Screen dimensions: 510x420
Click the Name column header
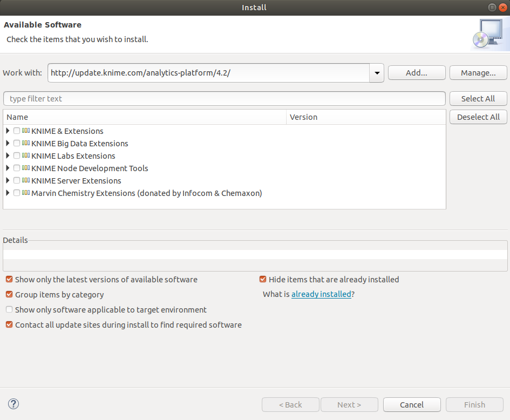click(145, 117)
